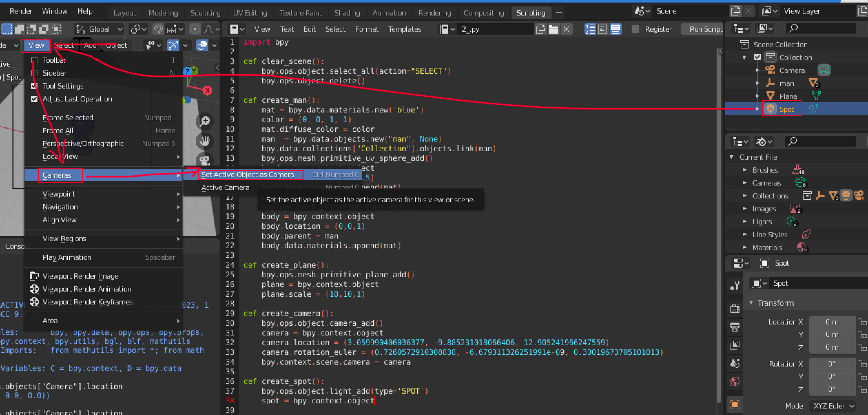Expand Materials in Current File

coord(744,248)
